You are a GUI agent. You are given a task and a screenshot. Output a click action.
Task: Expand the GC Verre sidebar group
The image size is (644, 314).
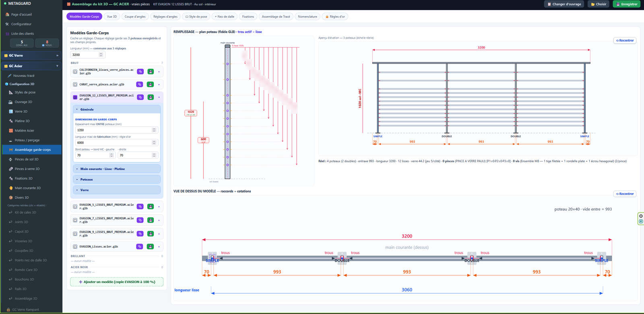(31, 56)
